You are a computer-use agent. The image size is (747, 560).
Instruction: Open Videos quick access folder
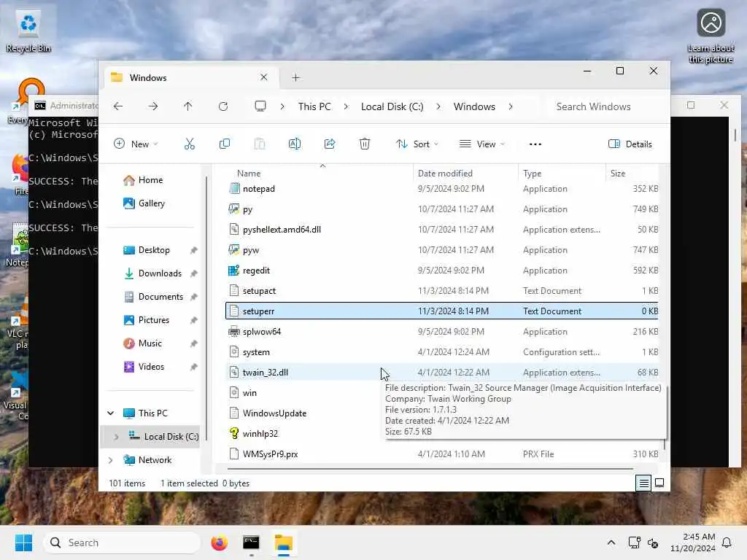pyautogui.click(x=151, y=367)
